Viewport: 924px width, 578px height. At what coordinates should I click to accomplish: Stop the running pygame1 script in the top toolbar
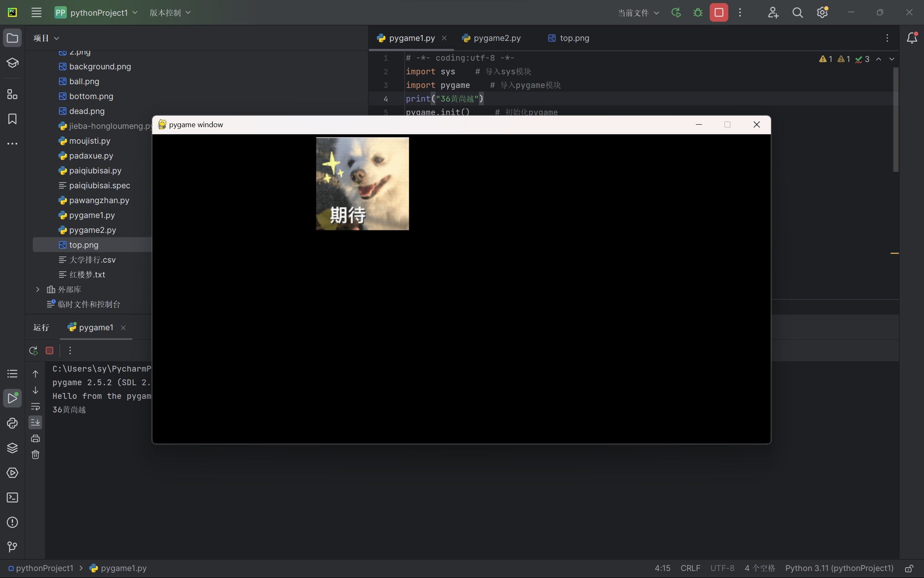[719, 13]
